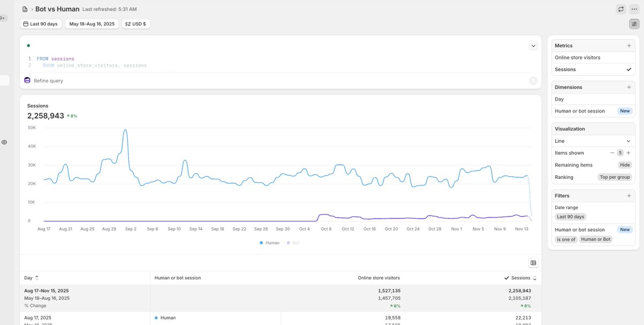This screenshot has width=644, height=325.
Task: Click the currency exchange icon on USD $
Action: pos(127,24)
